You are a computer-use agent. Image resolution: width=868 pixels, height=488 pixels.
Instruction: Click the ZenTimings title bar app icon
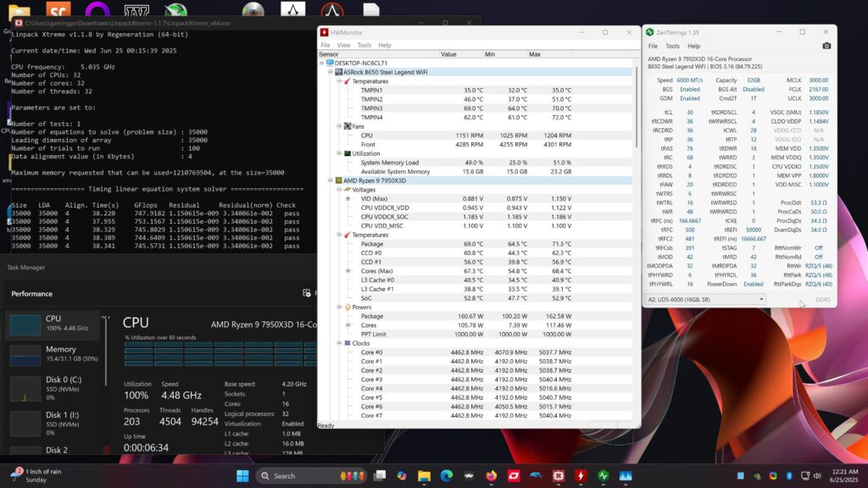(650, 33)
